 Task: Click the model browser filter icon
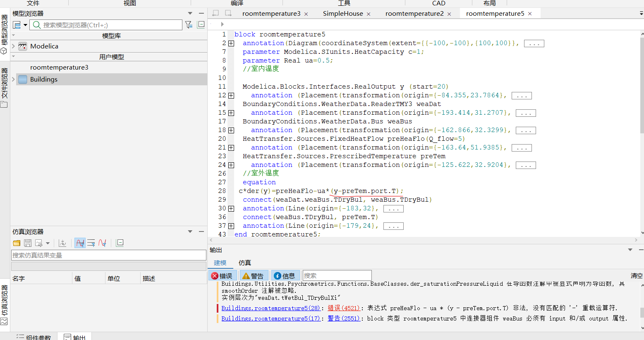tap(189, 25)
